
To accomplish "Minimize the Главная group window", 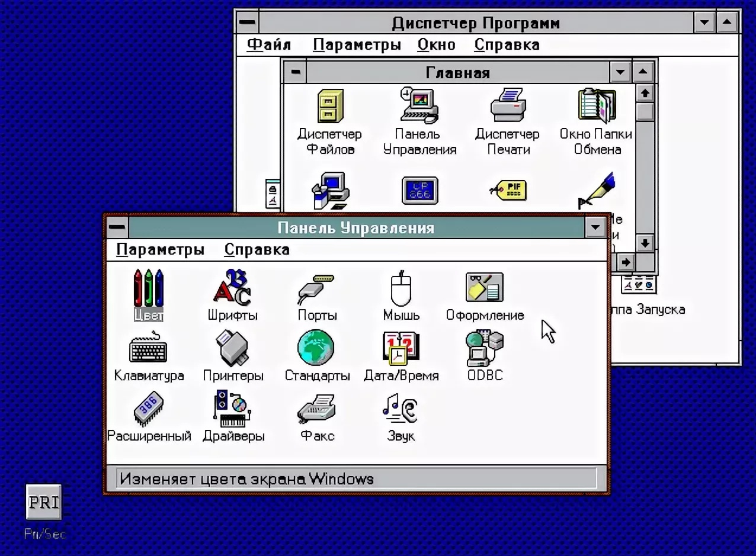I will point(620,72).
